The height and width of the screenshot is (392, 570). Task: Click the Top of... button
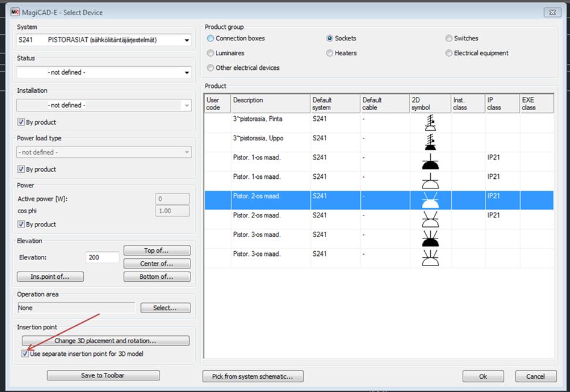pyautogui.click(x=157, y=250)
